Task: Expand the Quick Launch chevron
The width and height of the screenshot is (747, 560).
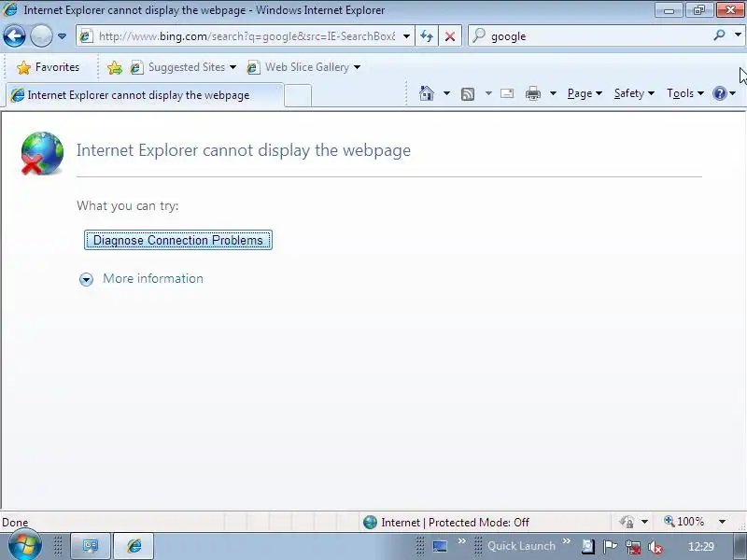Action: [x=567, y=541]
